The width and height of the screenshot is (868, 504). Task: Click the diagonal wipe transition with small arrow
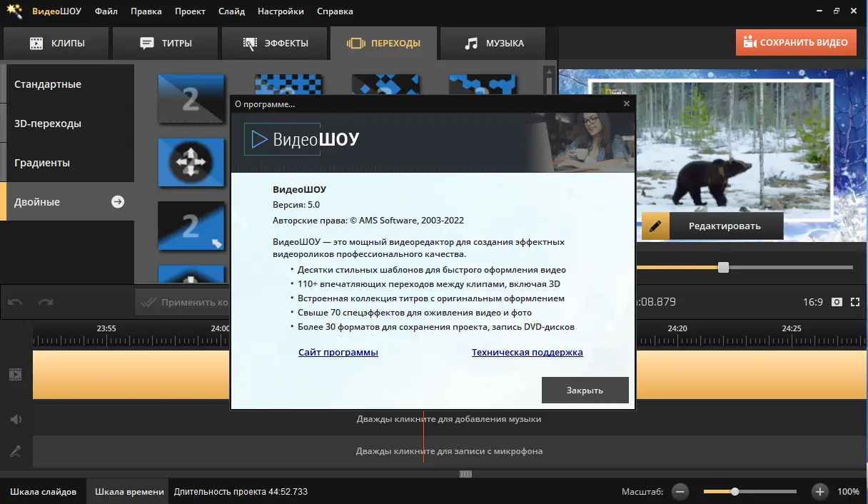click(x=191, y=226)
